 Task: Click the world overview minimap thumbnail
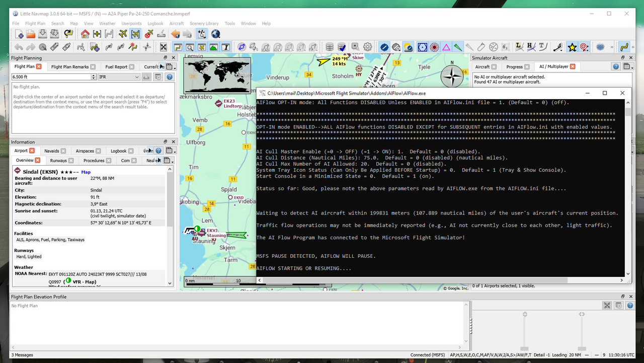pos(218,75)
